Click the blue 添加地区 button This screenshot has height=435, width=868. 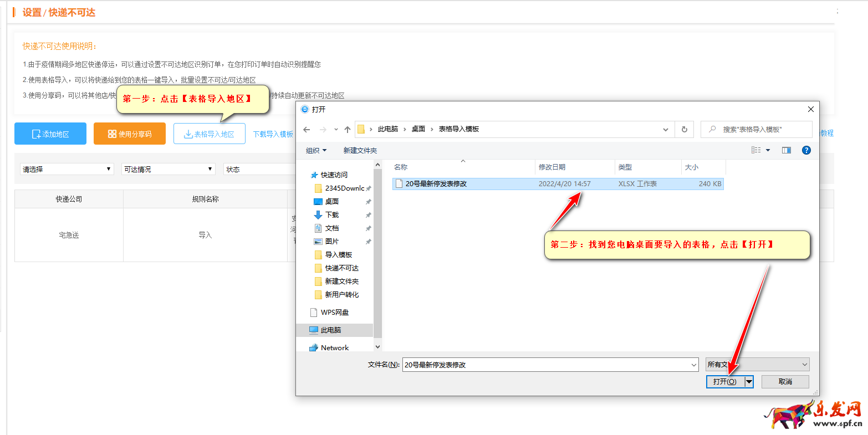point(50,134)
